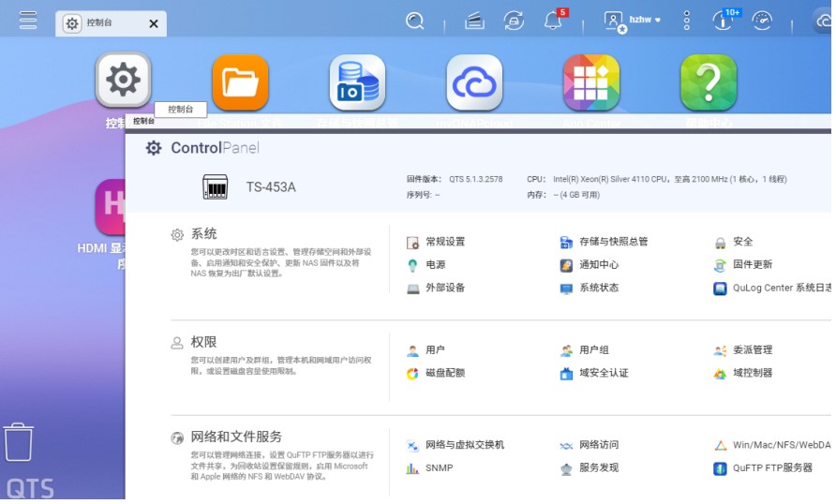Open the desktop trash bin

click(19, 441)
